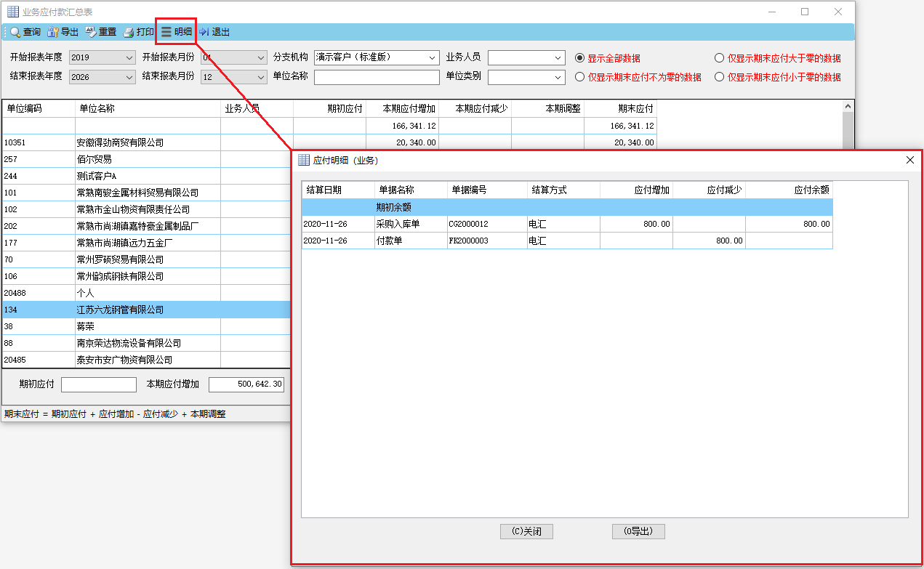The image size is (924, 569).
Task: Click the 结算日期 column header
Action: point(338,190)
